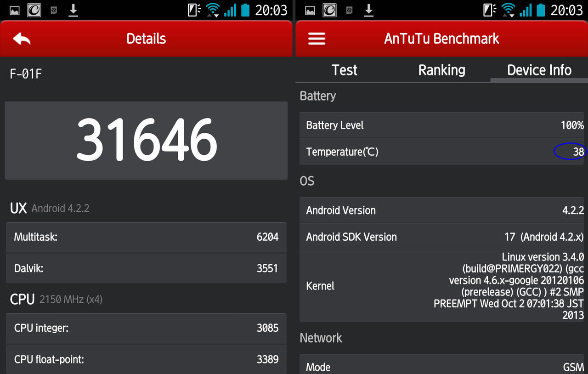Tap the Battery Level label
Viewport: 588px width, 374px height.
[335, 125]
